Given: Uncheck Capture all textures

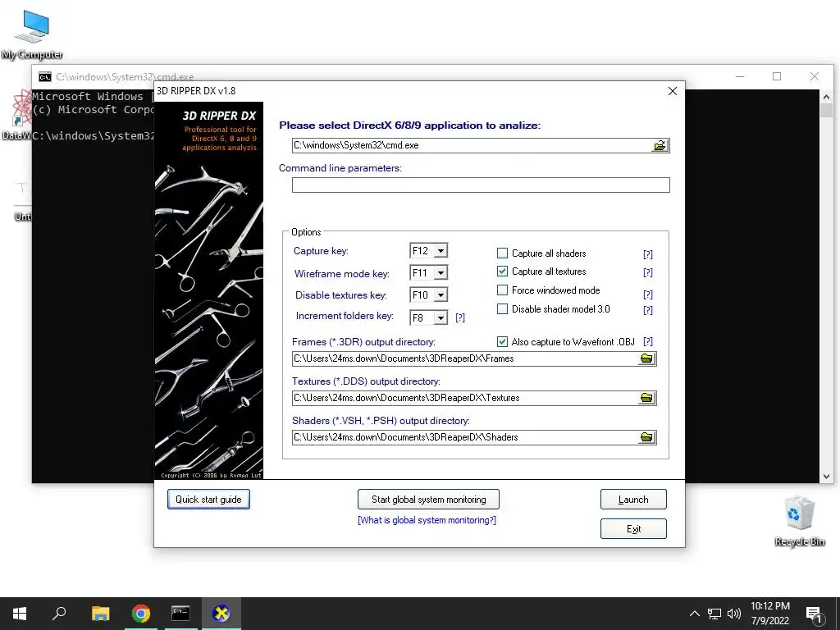Looking at the screenshot, I should coord(502,271).
